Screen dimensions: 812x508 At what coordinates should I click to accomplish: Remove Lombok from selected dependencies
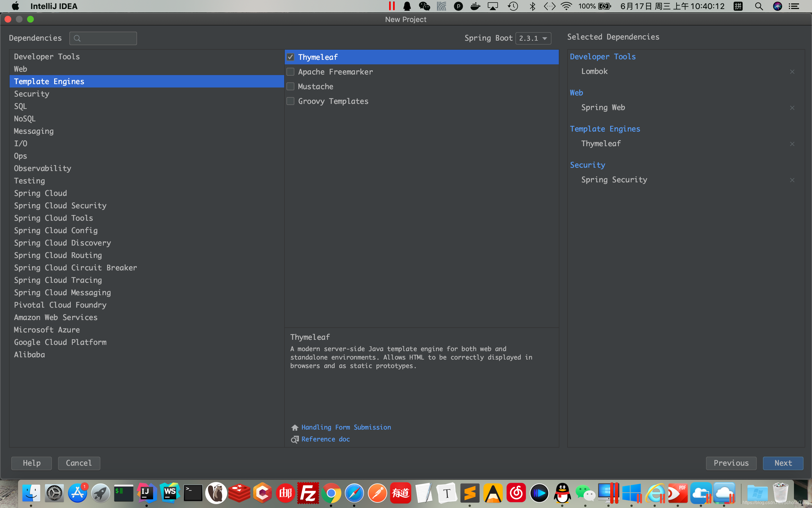tap(792, 72)
